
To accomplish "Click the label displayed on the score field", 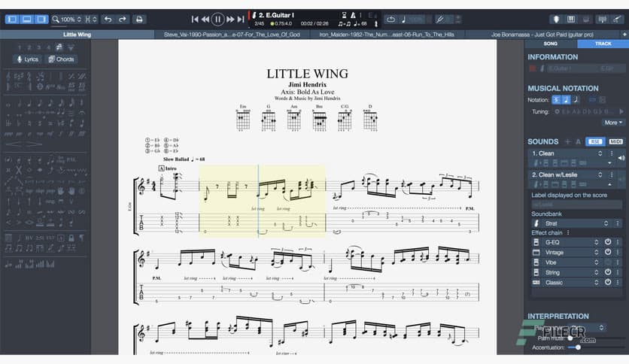I will coord(577,205).
